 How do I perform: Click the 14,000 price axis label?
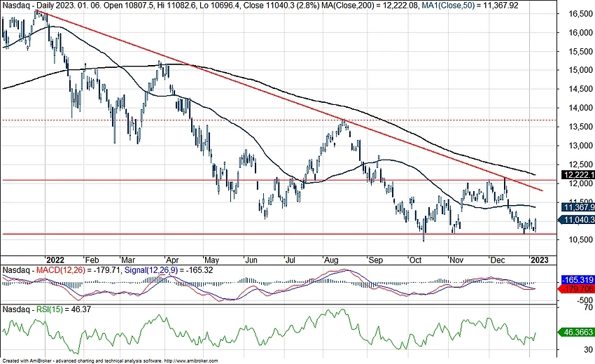click(x=580, y=108)
